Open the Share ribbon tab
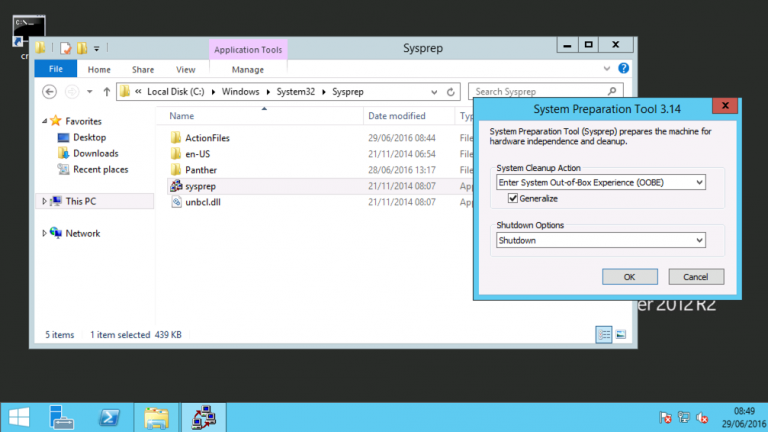The height and width of the screenshot is (432, 768). [143, 70]
